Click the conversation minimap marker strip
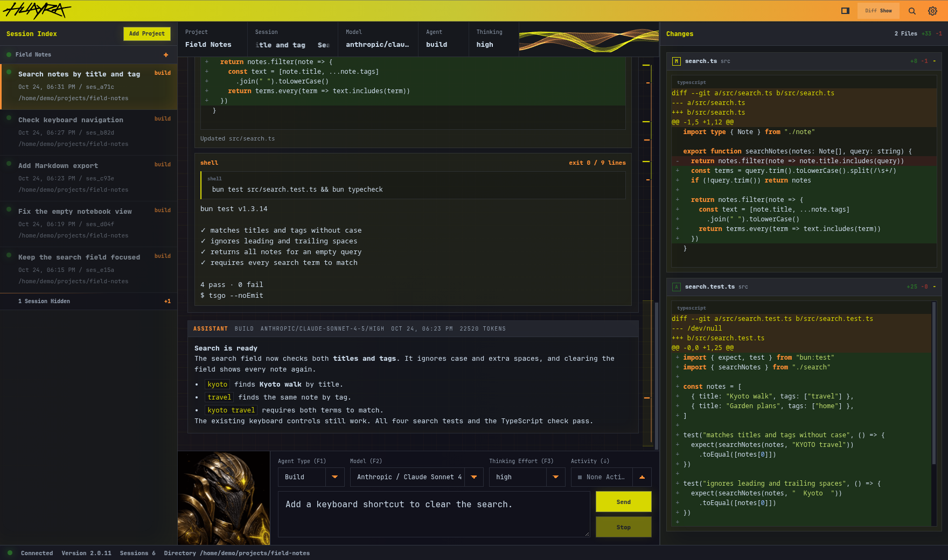This screenshot has width=948, height=560. (647, 253)
